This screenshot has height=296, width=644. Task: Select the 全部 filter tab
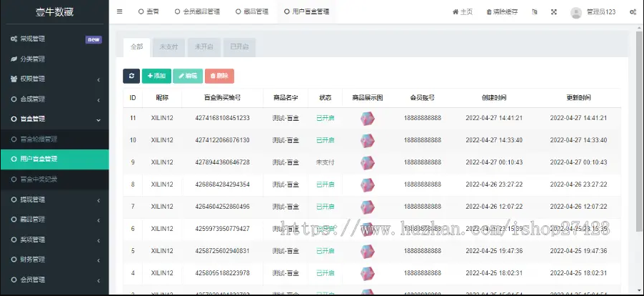(137, 47)
